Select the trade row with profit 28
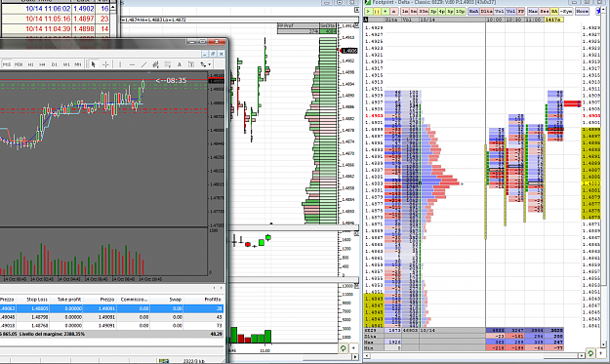610x364 pixels. pyautogui.click(x=111, y=308)
